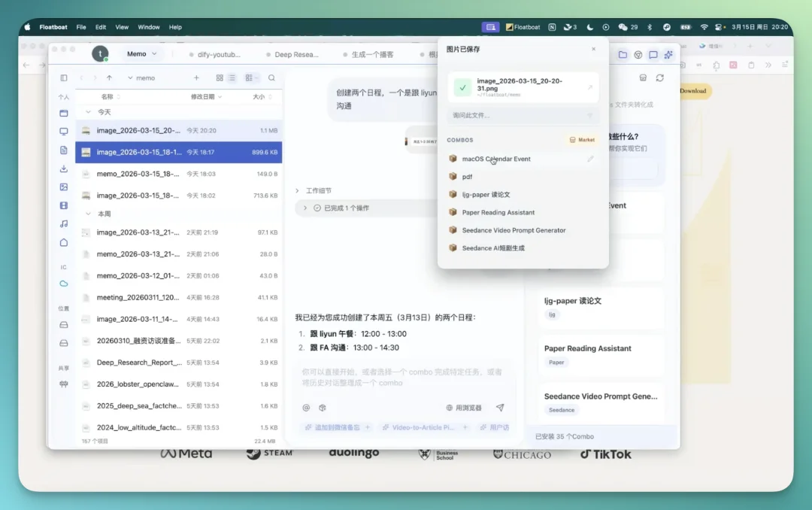
Task: Send the chat message via paper plane icon
Action: pos(499,407)
